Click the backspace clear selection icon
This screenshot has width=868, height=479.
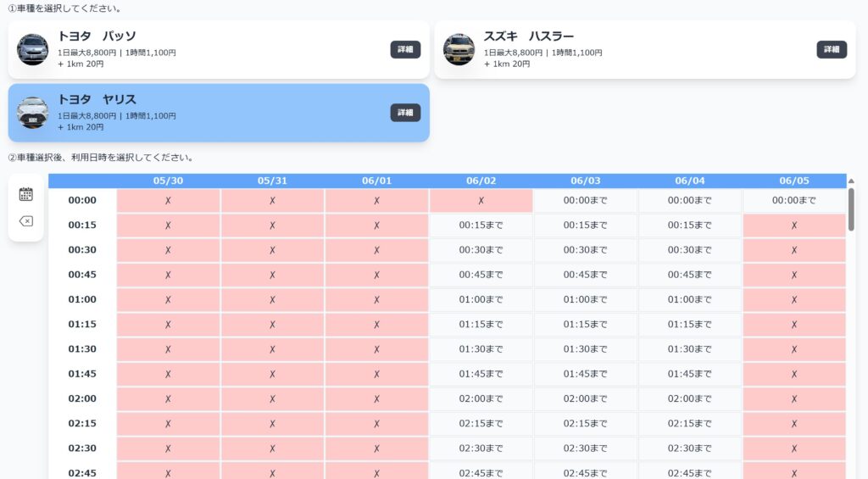[26, 221]
